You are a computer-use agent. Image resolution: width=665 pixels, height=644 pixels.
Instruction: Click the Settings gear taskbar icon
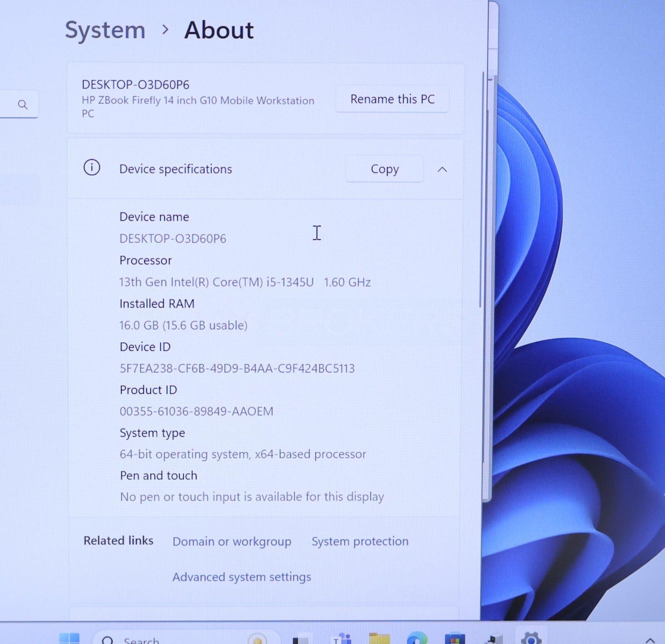click(x=531, y=638)
